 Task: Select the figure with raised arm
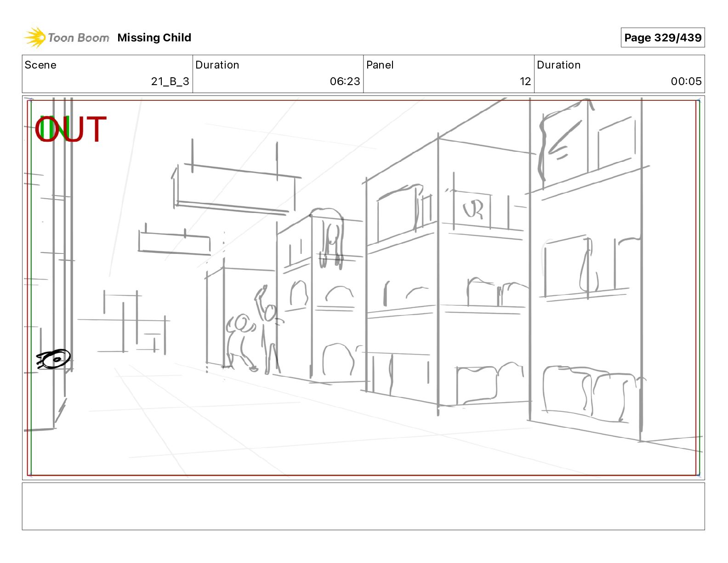click(x=267, y=329)
